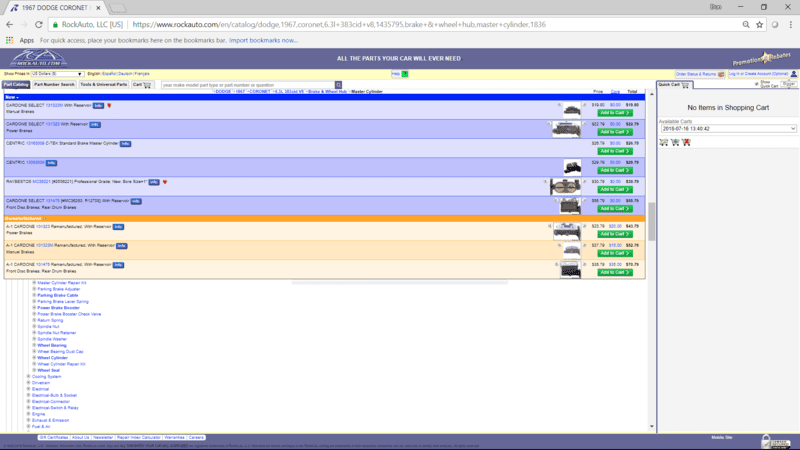Open the Power Brake Booster category link
This screenshot has height=450, width=800.
58,308
